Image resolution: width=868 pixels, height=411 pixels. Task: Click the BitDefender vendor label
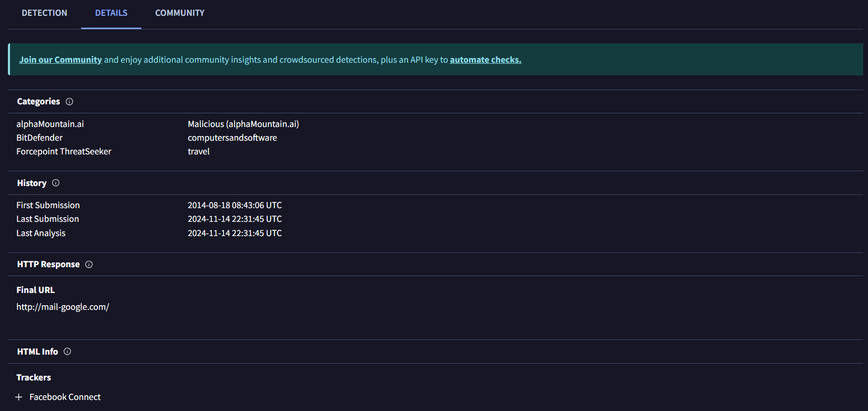[40, 138]
